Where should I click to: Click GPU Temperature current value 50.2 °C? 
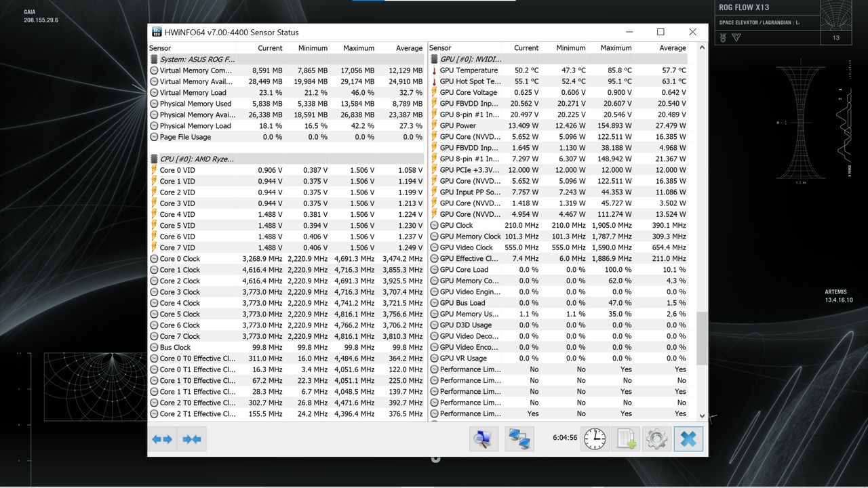pos(526,70)
